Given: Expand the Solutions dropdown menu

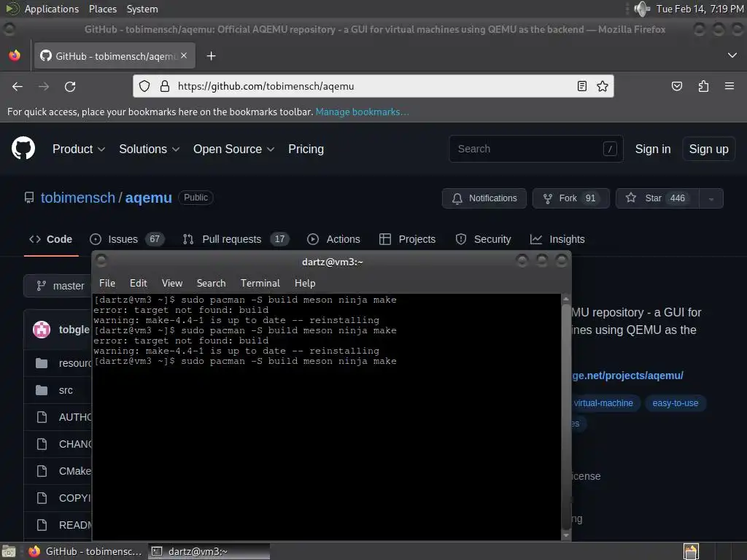Looking at the screenshot, I should coord(149,149).
